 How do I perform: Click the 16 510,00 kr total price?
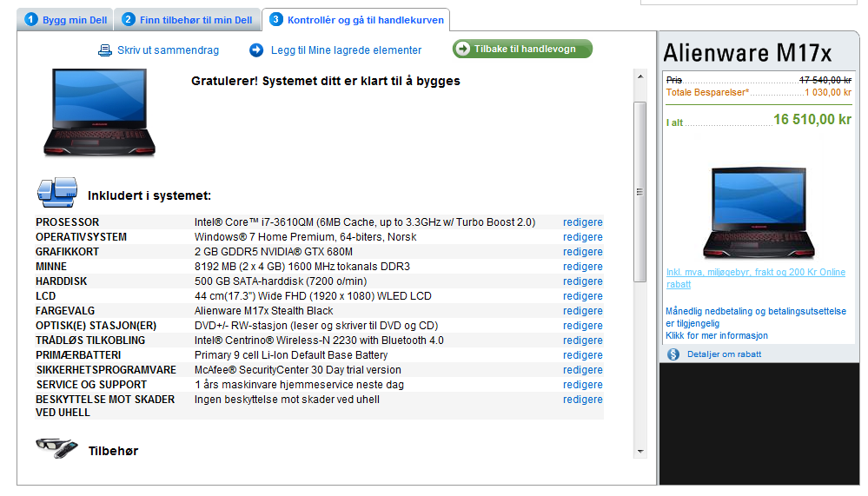coord(812,120)
